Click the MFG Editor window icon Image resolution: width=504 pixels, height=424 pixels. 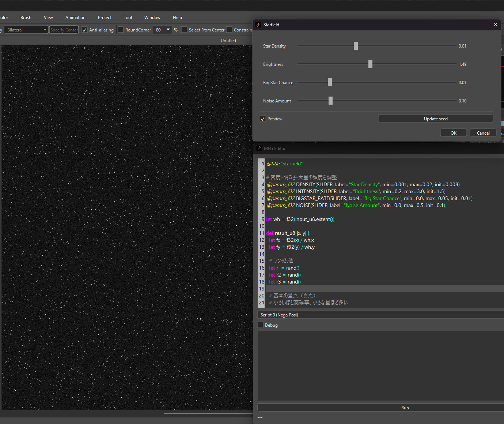point(259,148)
